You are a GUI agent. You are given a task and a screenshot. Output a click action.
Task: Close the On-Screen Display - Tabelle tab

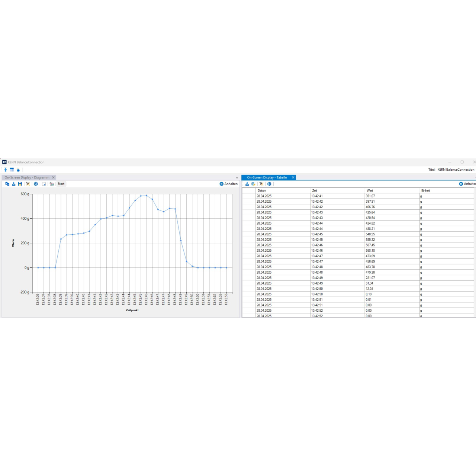click(293, 177)
